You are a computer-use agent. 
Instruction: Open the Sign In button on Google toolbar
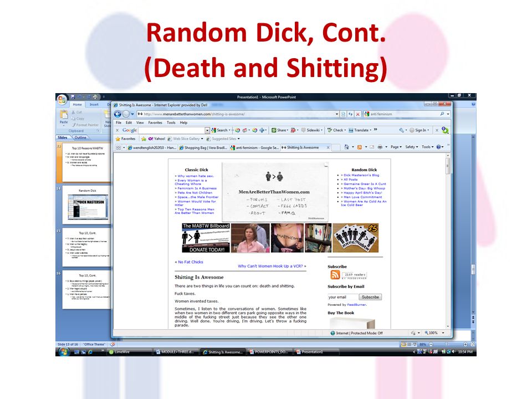pyautogui.click(x=419, y=130)
